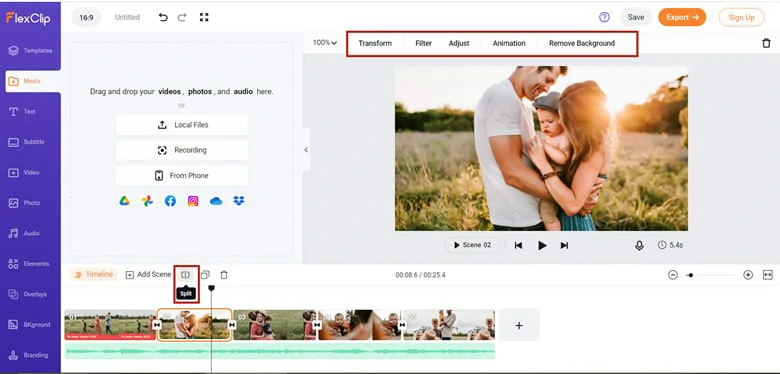Open the Transform tab
Image resolution: width=780 pixels, height=374 pixels.
[375, 43]
